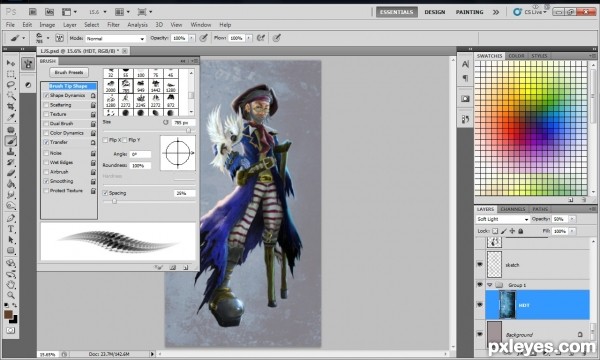
Task: Open the Filter menu
Action: click(x=113, y=25)
